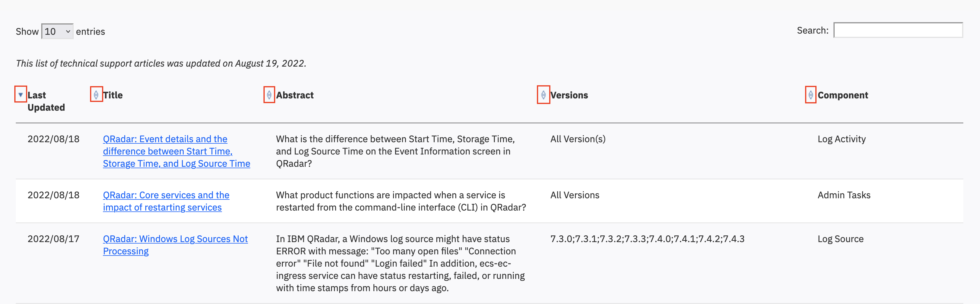This screenshot has width=980, height=304.
Task: Open the QRadar Core services article link
Action: click(x=166, y=201)
